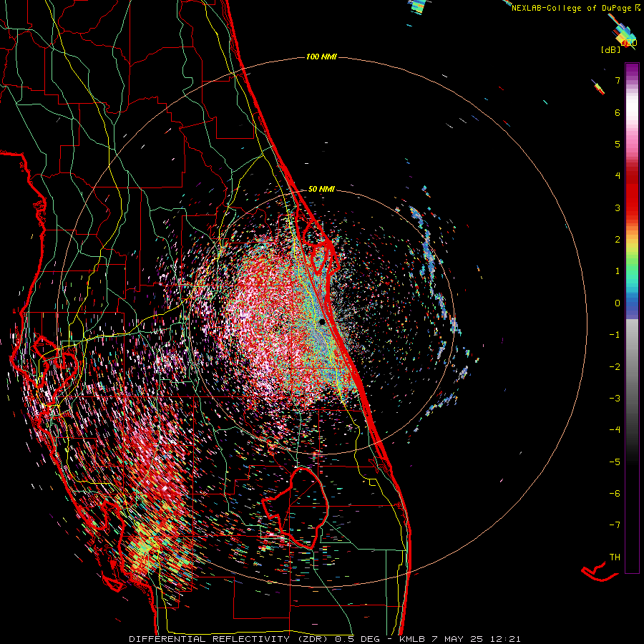Click the -5 value on the dB scale

[615, 462]
